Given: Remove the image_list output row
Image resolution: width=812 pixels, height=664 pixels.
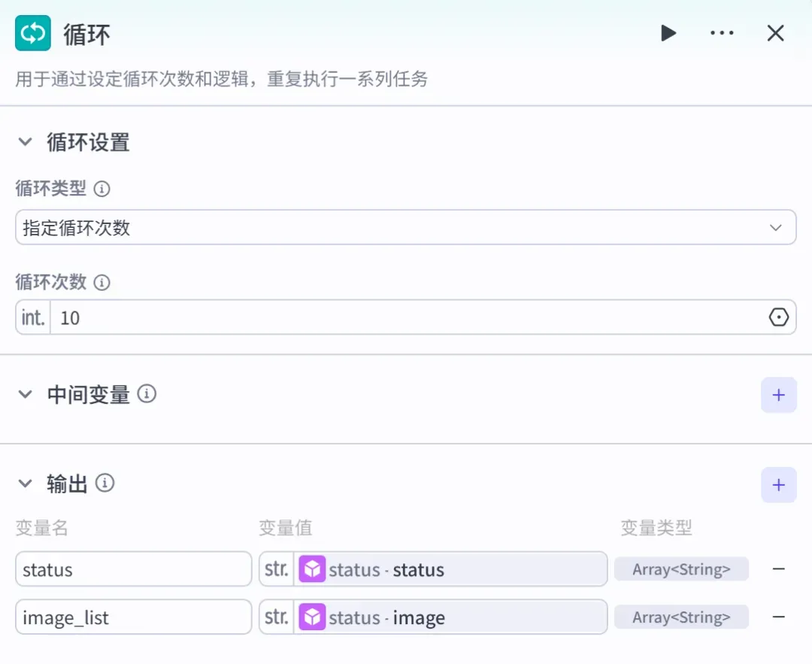Looking at the screenshot, I should click(x=778, y=617).
